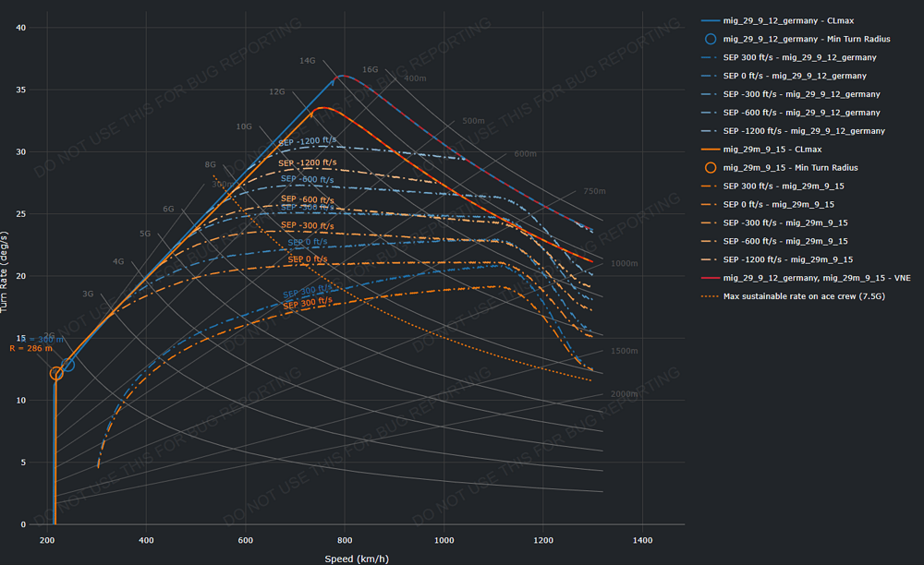Toggle SEP -300 ft/s - mig_29_9_12_germany entry

pyautogui.click(x=801, y=94)
